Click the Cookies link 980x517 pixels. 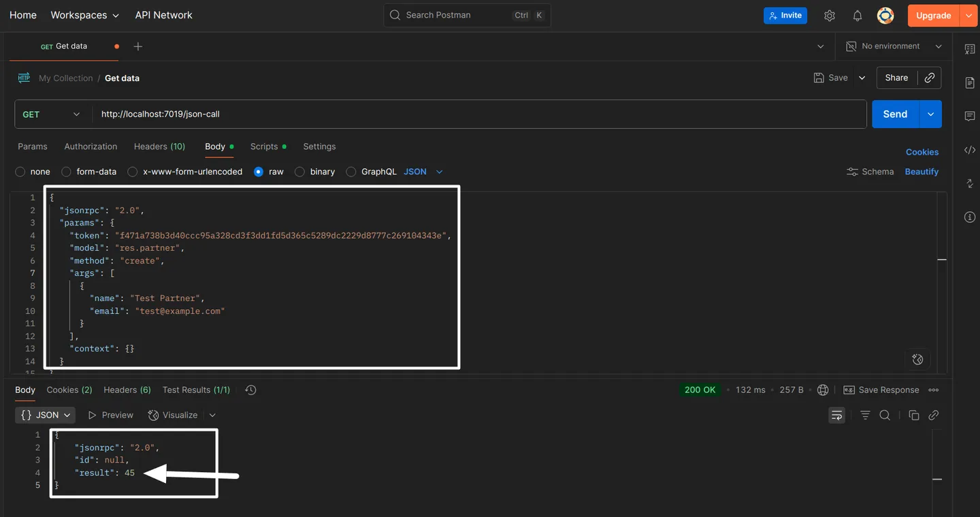[922, 152]
